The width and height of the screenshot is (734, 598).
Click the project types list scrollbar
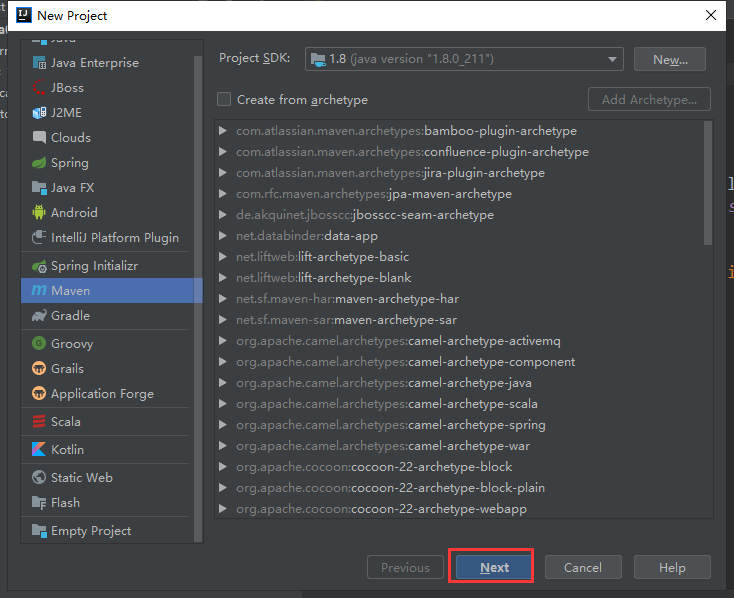point(198,299)
